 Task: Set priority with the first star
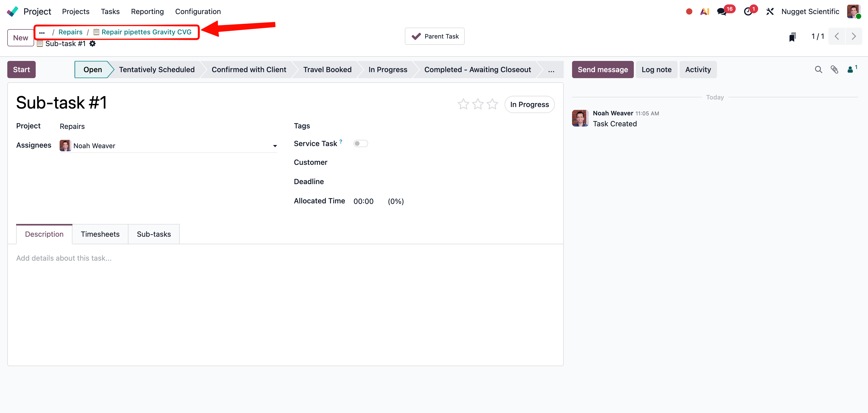[x=463, y=104]
